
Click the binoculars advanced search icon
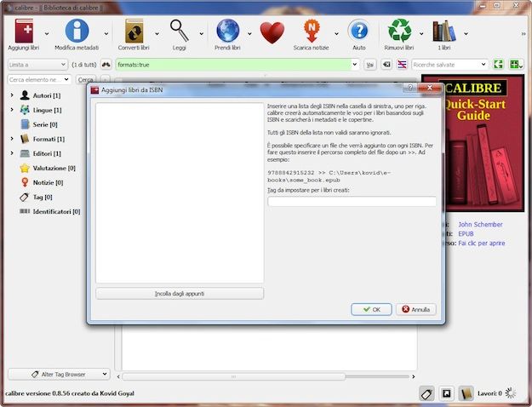click(x=106, y=65)
